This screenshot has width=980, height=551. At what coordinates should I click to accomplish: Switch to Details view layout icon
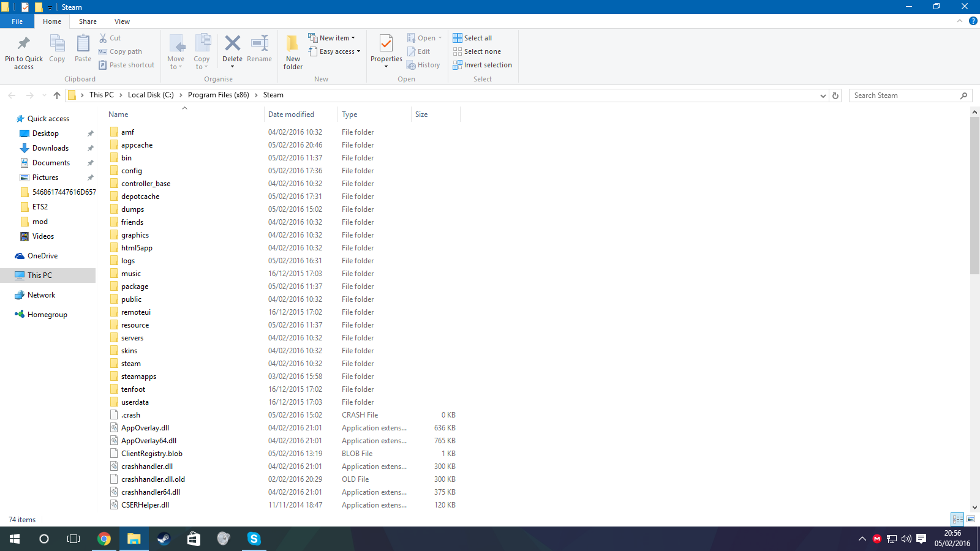pyautogui.click(x=957, y=519)
